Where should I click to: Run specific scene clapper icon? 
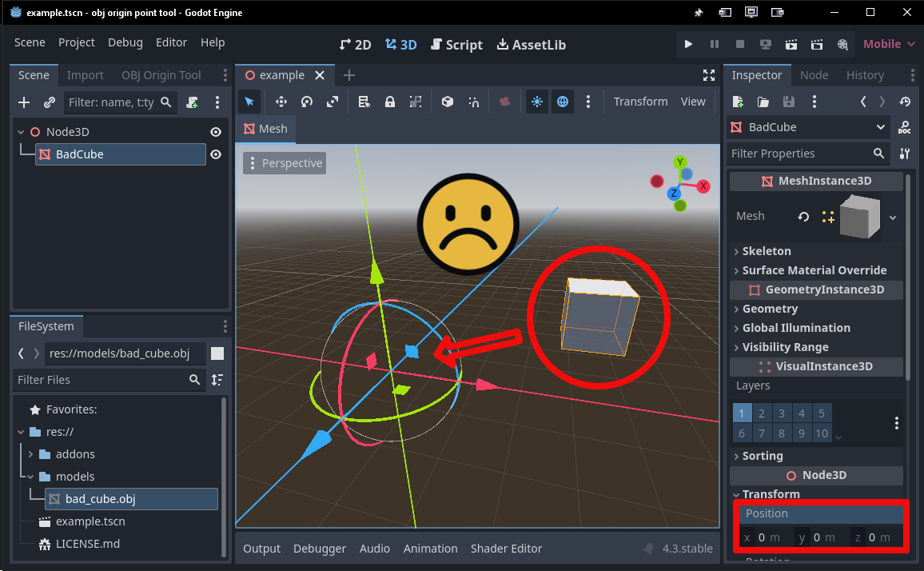(x=817, y=44)
